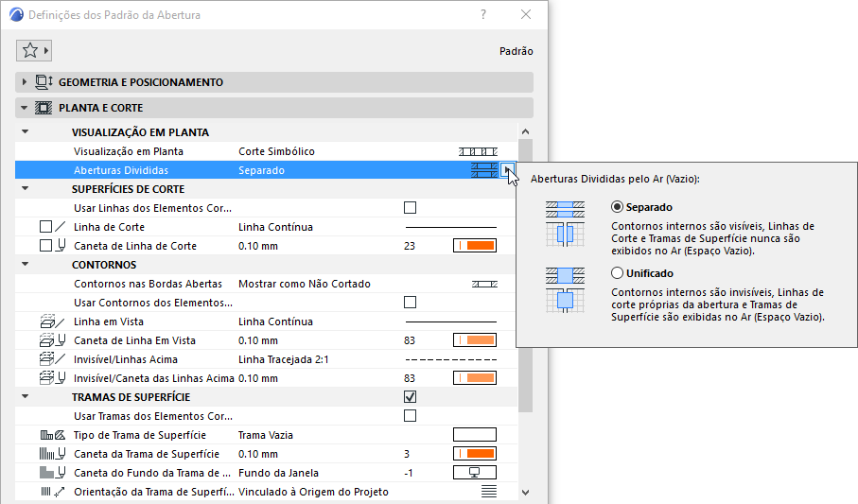Viewport: 858px width, 504px height.
Task: Click the Caneta da Trama de Superfície icon
Action: pyautogui.click(x=53, y=454)
